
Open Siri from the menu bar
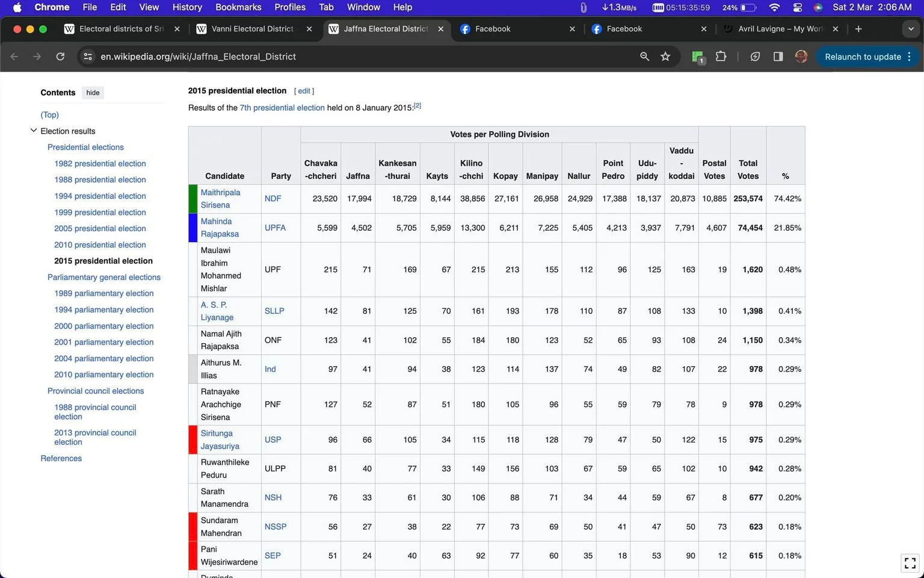click(818, 7)
